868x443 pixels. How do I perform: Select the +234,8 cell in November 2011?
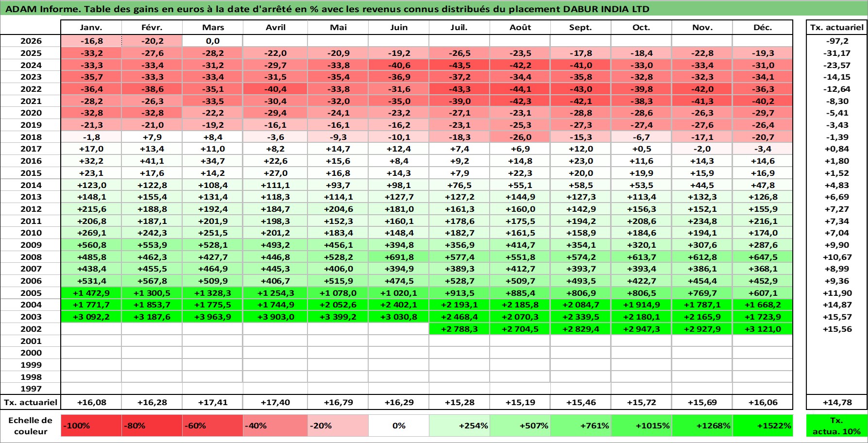pos(702,221)
